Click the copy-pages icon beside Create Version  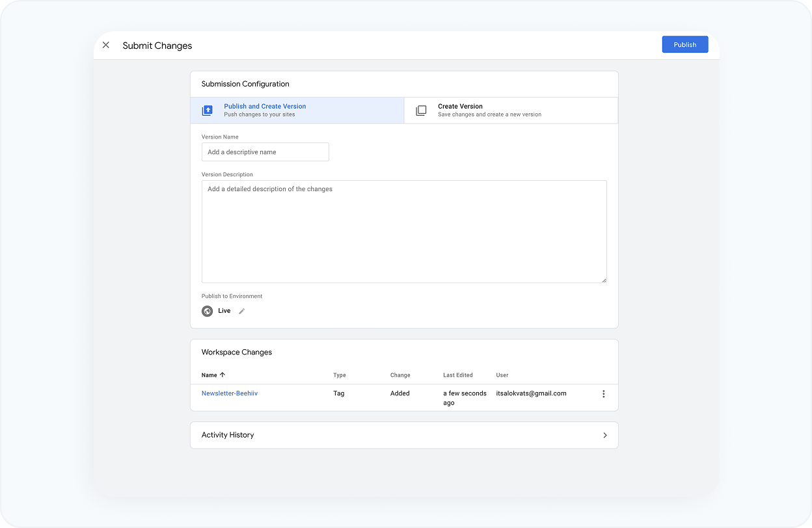click(x=421, y=110)
